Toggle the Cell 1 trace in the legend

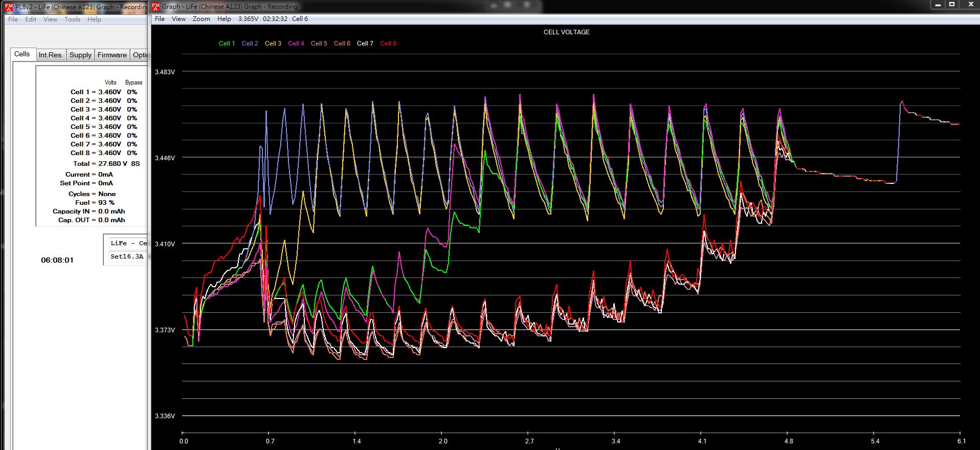tap(227, 44)
